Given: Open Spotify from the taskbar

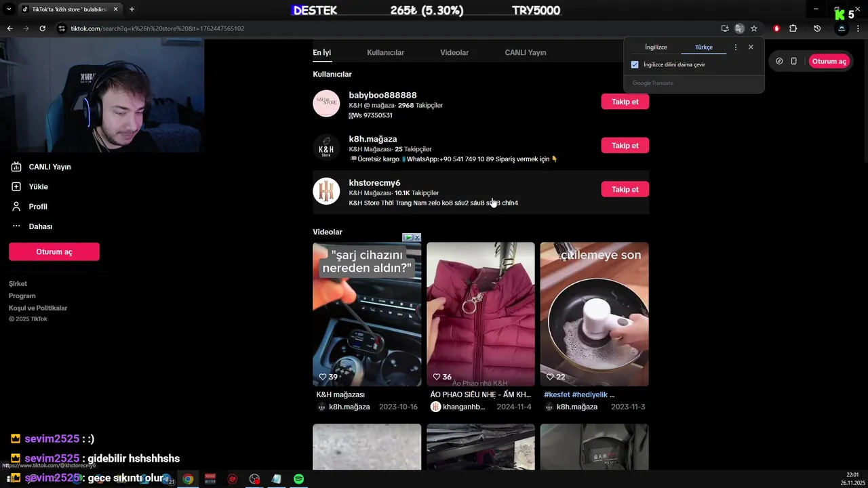Looking at the screenshot, I should 298,479.
